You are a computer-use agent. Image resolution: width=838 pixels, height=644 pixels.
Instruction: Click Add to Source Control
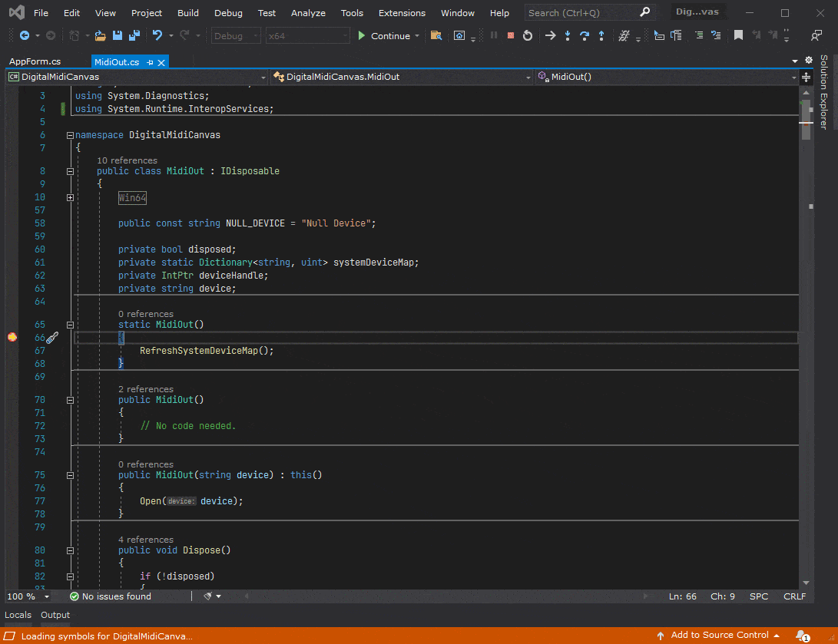click(x=719, y=636)
